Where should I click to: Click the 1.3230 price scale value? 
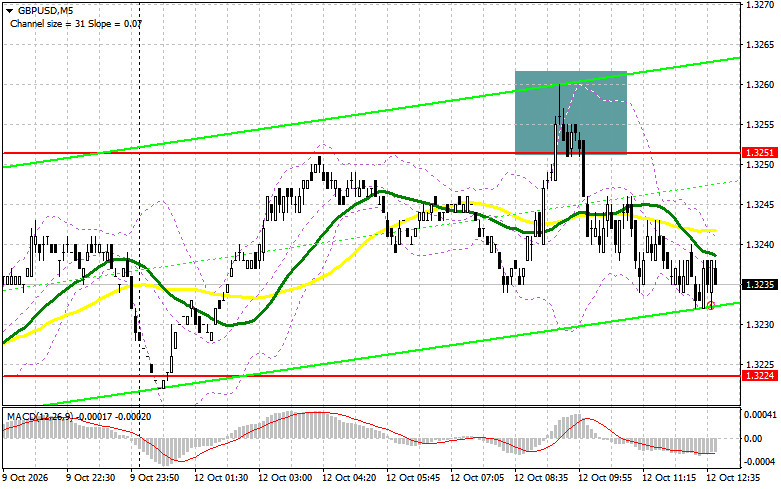pyautogui.click(x=760, y=325)
